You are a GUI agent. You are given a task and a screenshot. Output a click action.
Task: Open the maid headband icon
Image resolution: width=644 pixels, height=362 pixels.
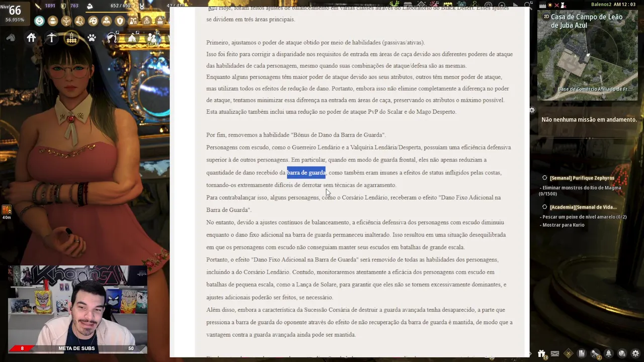[x=112, y=38]
